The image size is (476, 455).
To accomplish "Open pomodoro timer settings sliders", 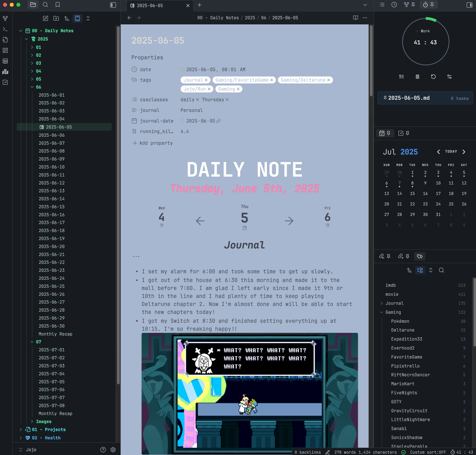I will click(449, 77).
